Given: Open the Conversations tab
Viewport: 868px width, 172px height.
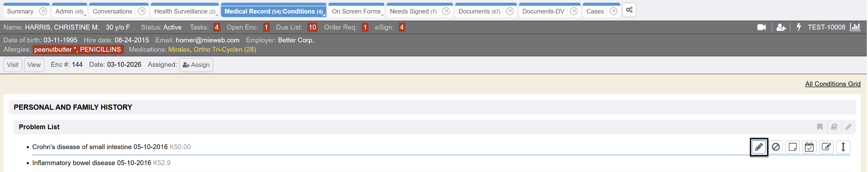Looking at the screenshot, I should 112,11.
